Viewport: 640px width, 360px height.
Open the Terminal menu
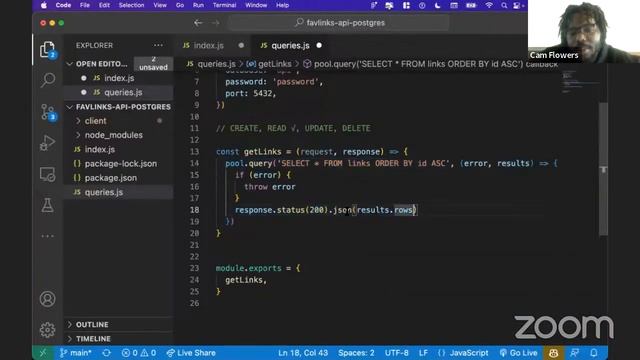coord(224,5)
